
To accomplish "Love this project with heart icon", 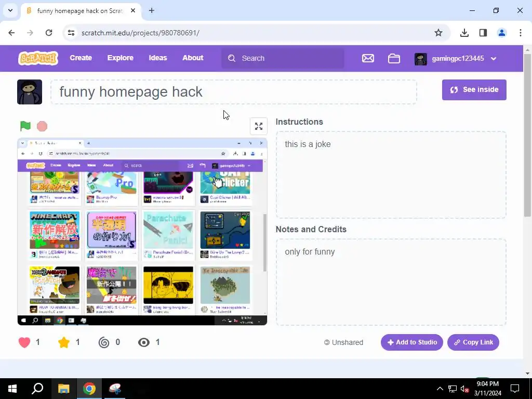I will click(x=24, y=342).
